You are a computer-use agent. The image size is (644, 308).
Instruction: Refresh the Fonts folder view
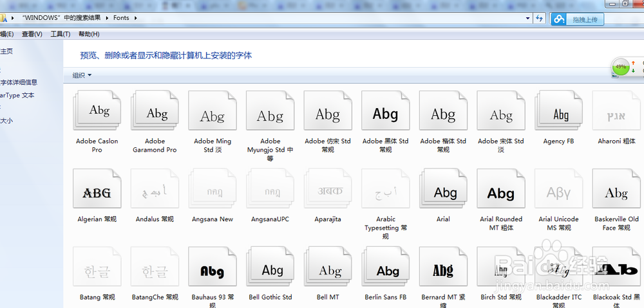coord(539,18)
